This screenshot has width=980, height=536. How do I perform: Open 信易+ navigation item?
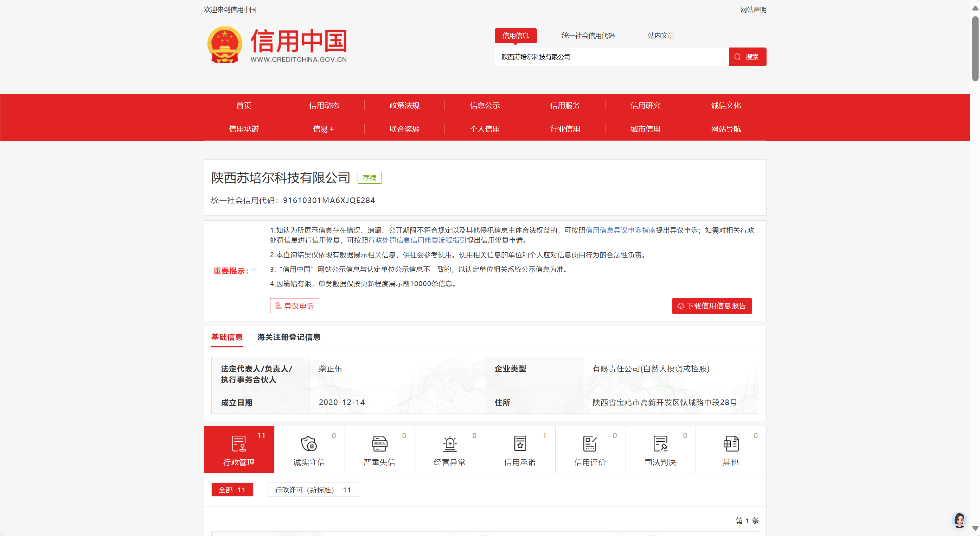tap(324, 129)
